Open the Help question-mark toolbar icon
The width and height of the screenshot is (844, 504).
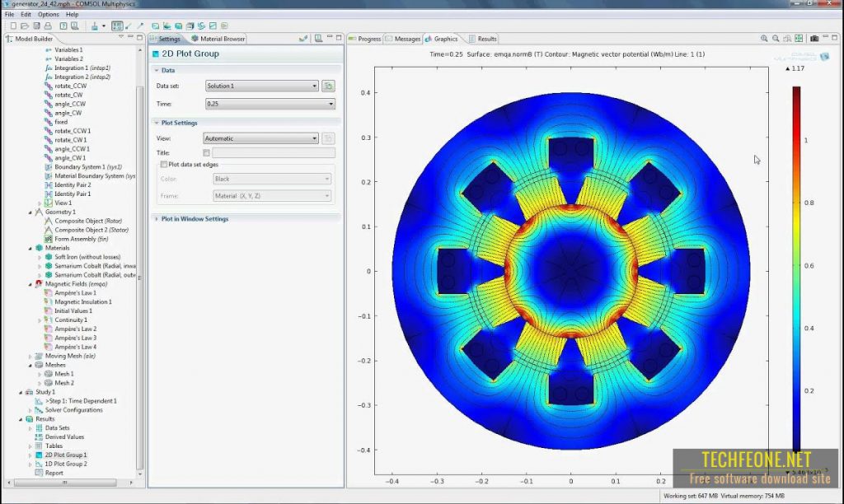(63, 26)
